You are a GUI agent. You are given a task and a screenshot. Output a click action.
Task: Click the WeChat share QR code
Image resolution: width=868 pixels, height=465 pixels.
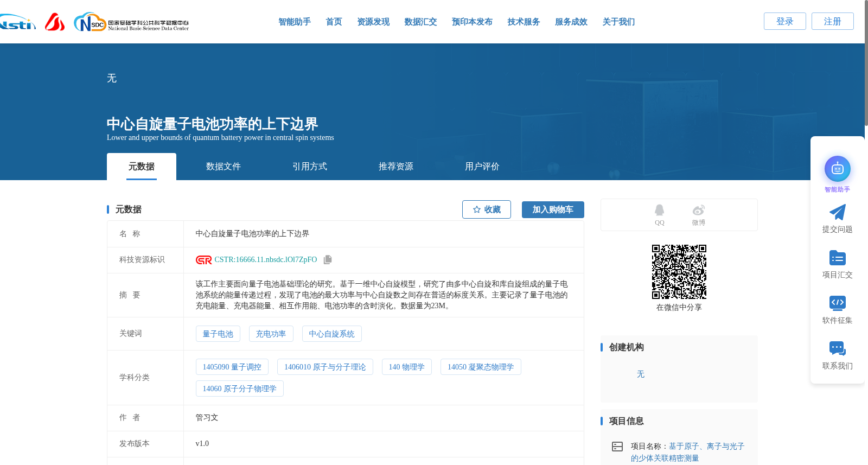click(679, 272)
